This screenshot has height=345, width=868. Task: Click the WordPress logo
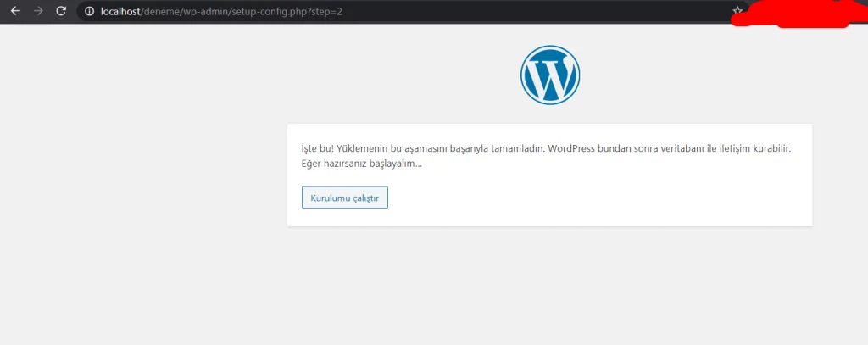point(549,75)
